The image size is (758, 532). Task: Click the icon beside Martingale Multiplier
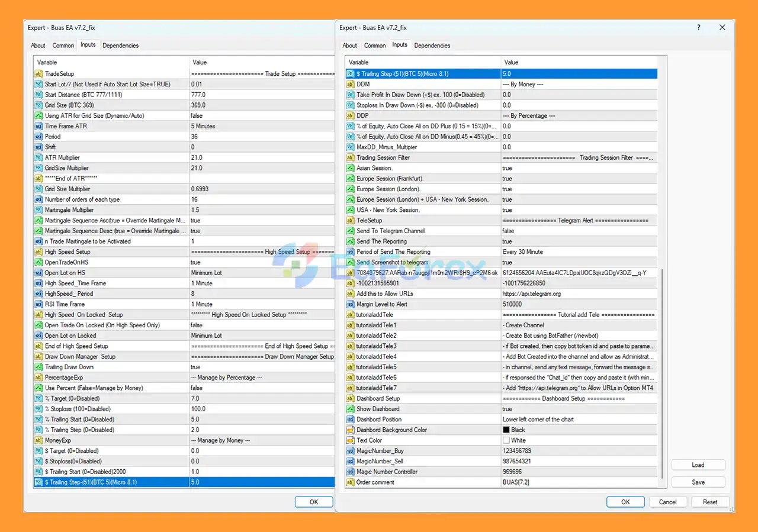coord(38,210)
